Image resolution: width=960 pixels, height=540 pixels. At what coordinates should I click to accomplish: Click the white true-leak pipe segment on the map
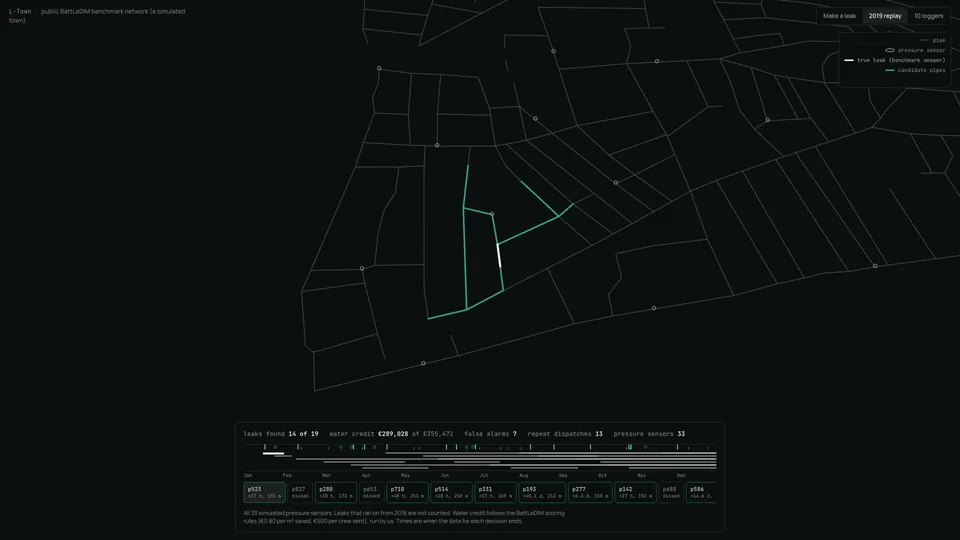pos(499,255)
